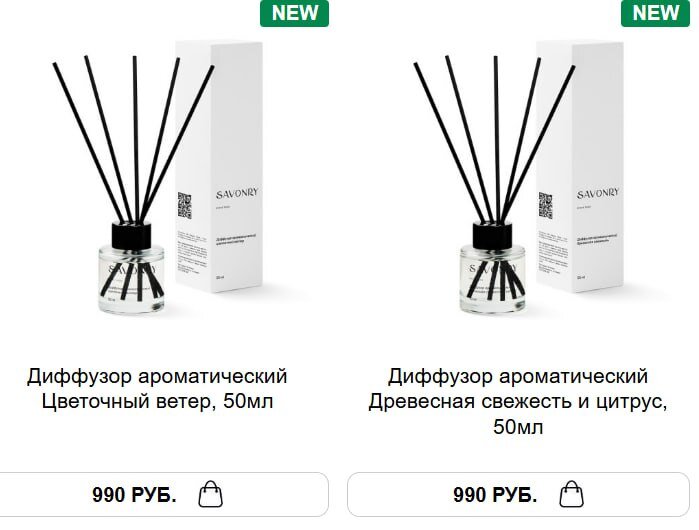Click the shopping bag icon for Цветочный ветер
Viewport: 699px width, 530px height.
tap(210, 494)
